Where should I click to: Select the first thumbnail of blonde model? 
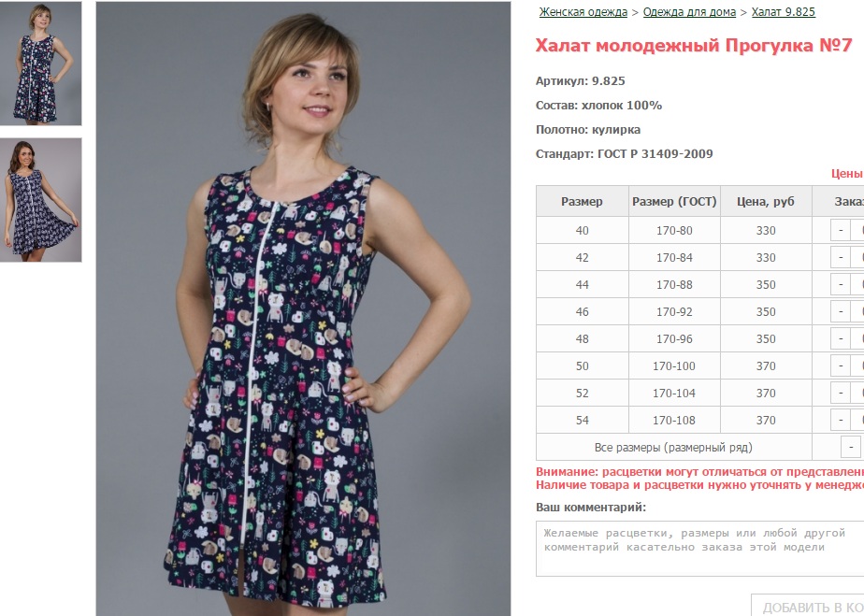(x=41, y=64)
